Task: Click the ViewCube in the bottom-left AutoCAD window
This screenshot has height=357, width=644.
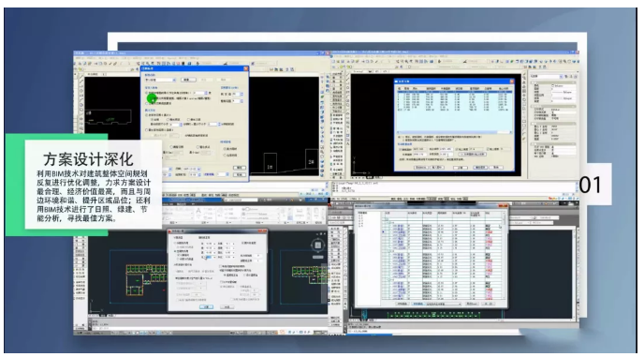Action: 317,245
